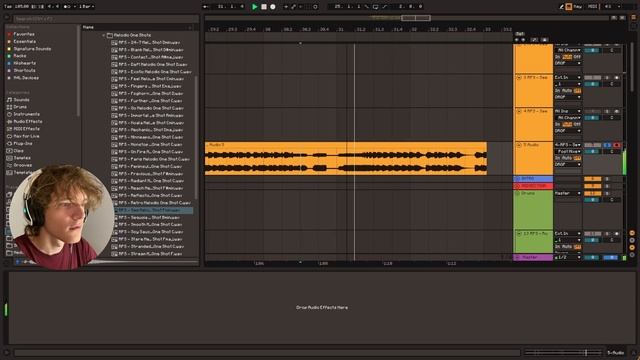
Task: Click the Arrangement Record button
Action: [x=273, y=7]
